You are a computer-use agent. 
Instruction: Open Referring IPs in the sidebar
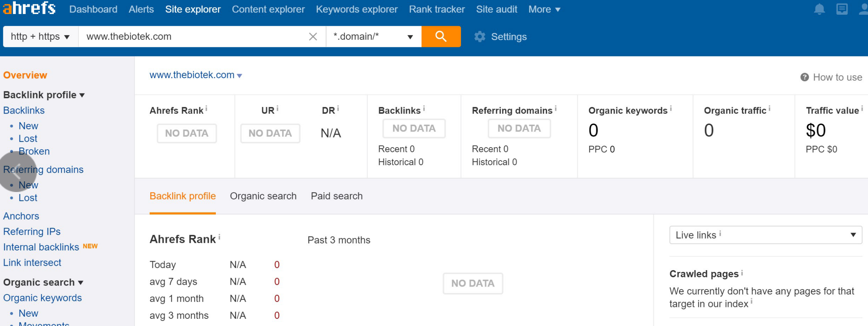click(x=32, y=232)
